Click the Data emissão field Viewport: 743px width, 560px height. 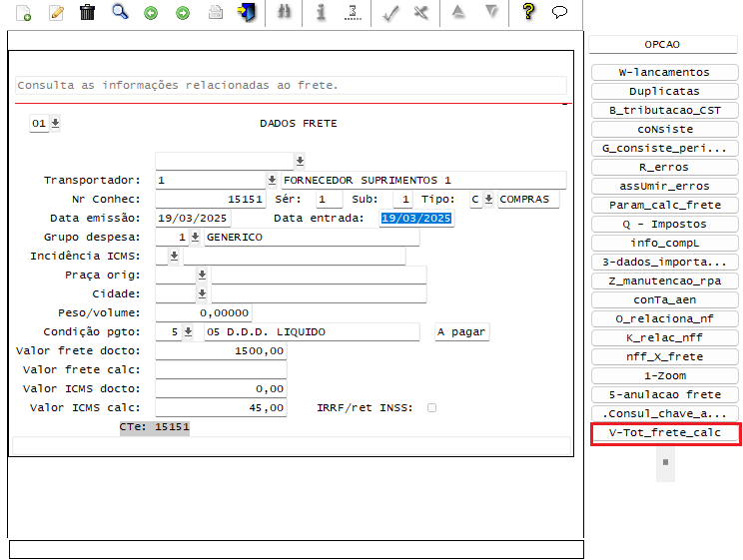click(193, 218)
